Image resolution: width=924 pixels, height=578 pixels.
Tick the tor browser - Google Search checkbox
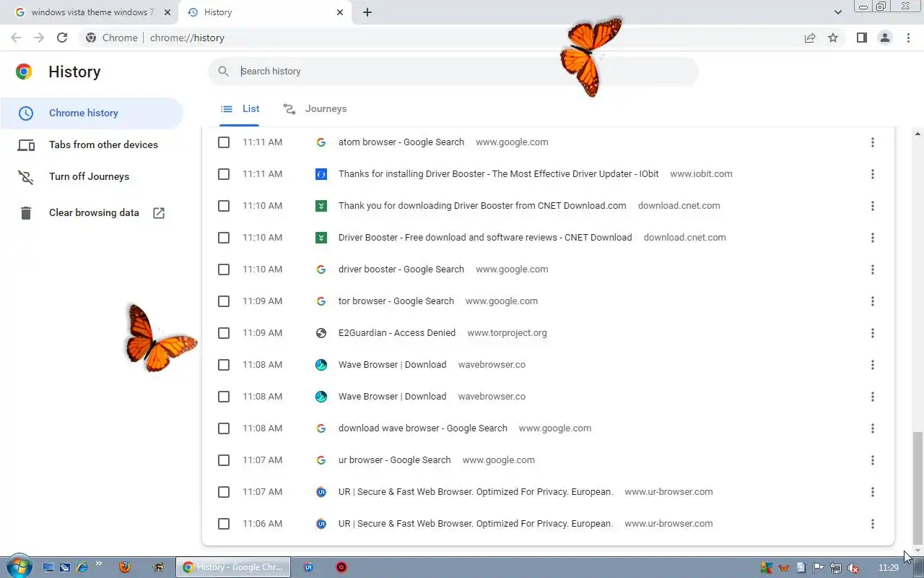tap(224, 301)
